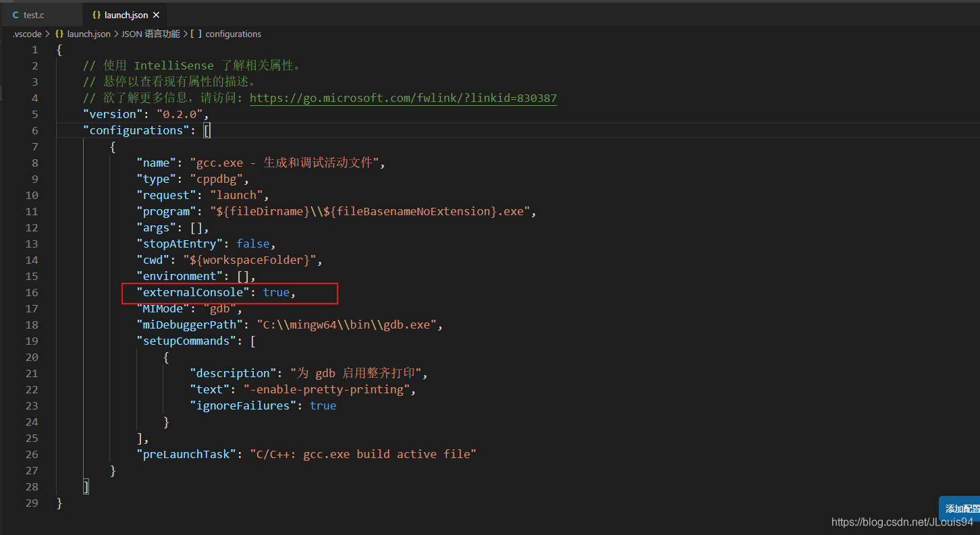Click the C/C++: gcc.exe build active file value

(x=363, y=454)
